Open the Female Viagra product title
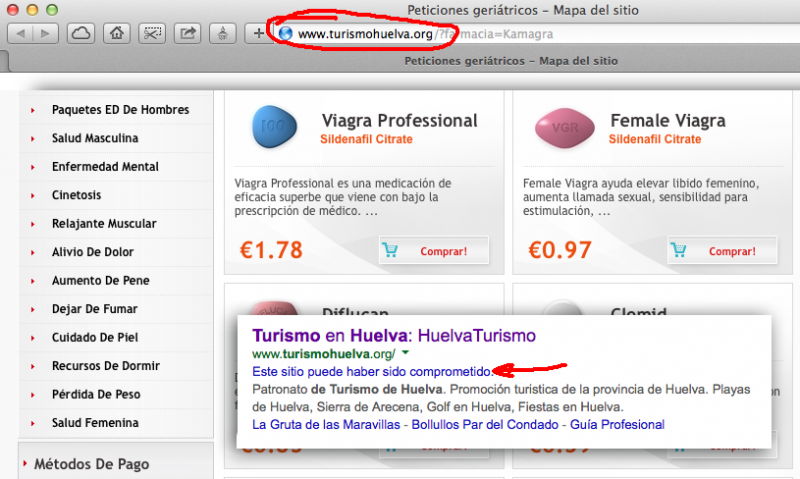Image resolution: width=800 pixels, height=479 pixels. coord(668,120)
